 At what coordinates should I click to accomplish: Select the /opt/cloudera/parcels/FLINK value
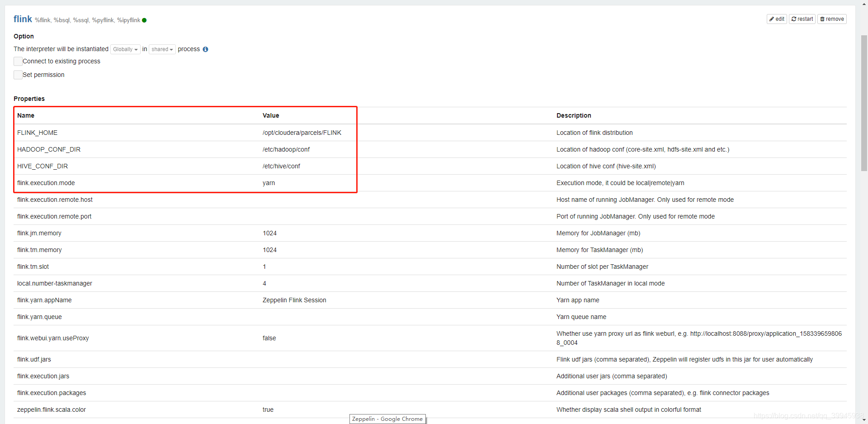[x=302, y=133]
